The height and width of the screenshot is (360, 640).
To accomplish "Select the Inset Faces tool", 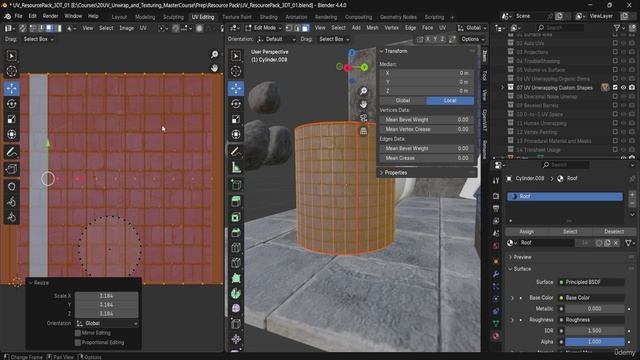I will pos(236,217).
